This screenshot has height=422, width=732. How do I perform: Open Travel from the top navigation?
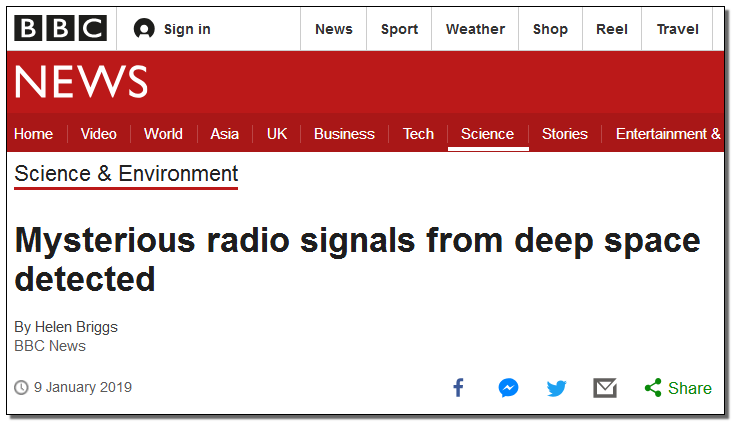tap(677, 29)
